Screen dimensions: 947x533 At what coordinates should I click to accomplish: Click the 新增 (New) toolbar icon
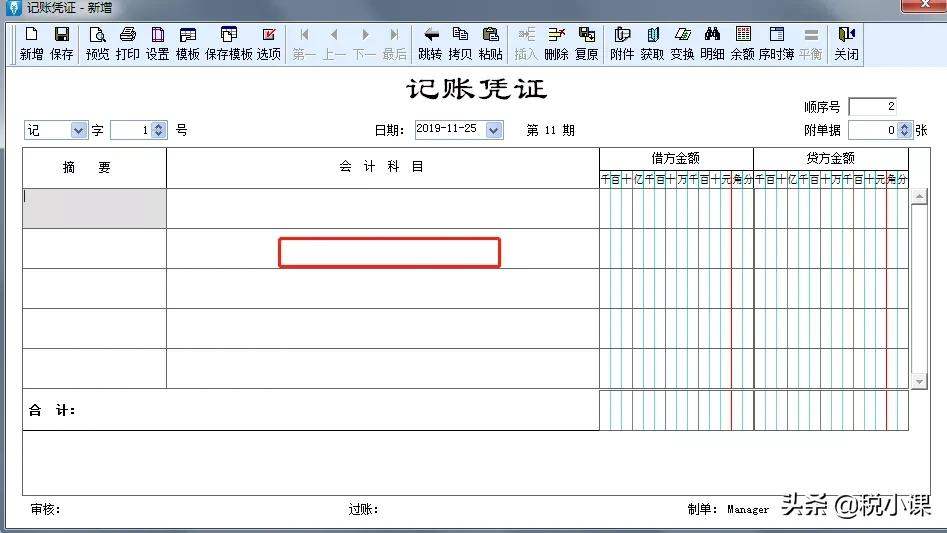[31, 43]
